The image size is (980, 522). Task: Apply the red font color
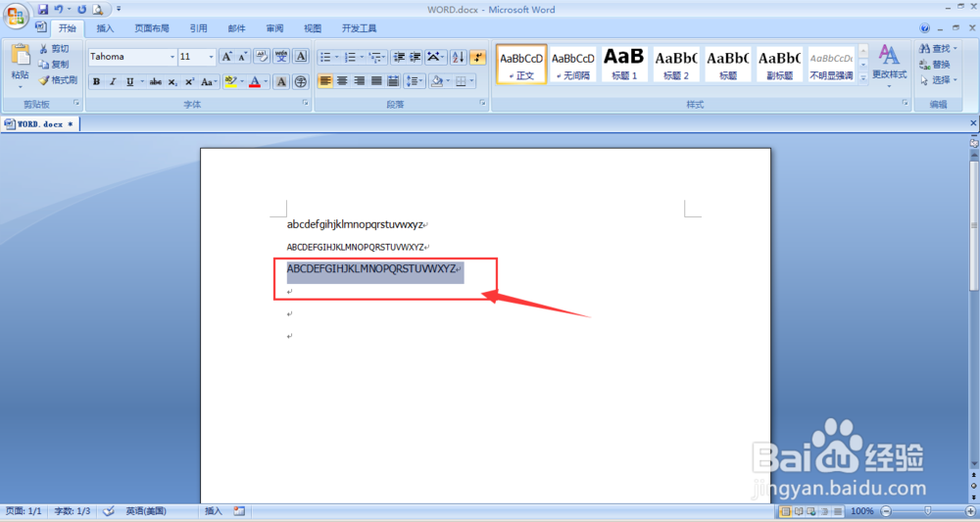click(255, 82)
